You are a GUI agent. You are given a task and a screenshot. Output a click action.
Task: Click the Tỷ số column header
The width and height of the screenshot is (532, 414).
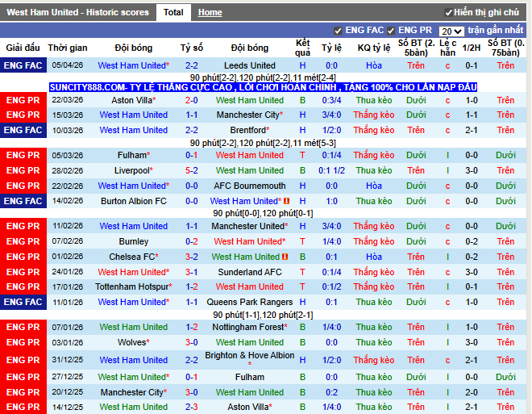pyautogui.click(x=192, y=48)
